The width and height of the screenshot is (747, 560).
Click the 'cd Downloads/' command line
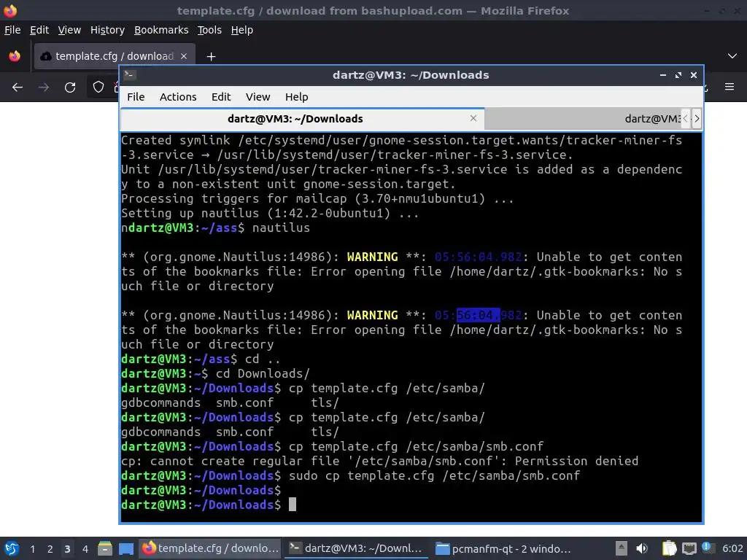pos(263,374)
